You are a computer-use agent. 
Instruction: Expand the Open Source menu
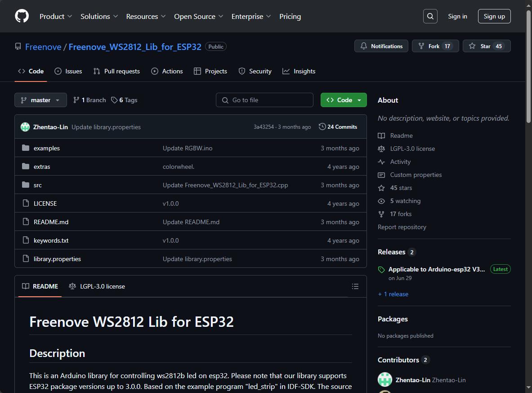coord(198,16)
